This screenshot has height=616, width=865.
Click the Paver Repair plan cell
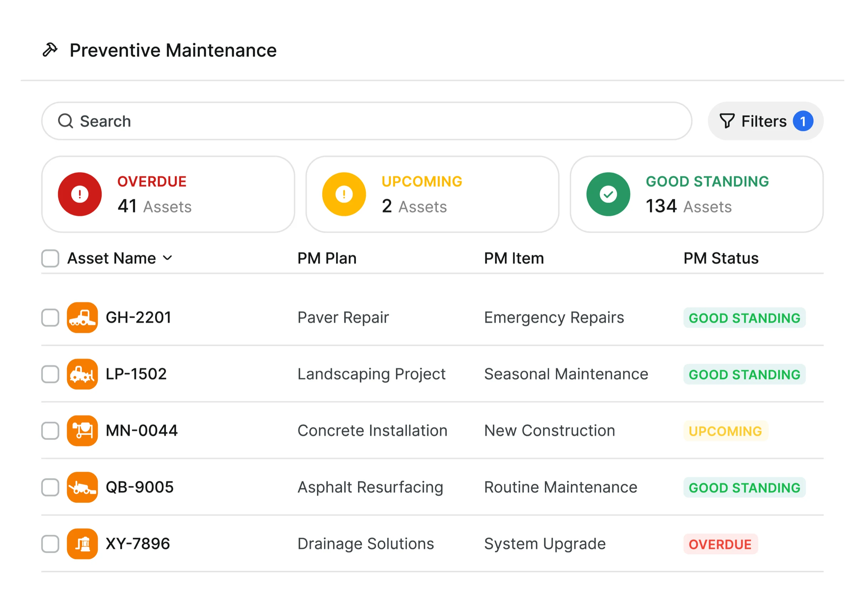343,318
